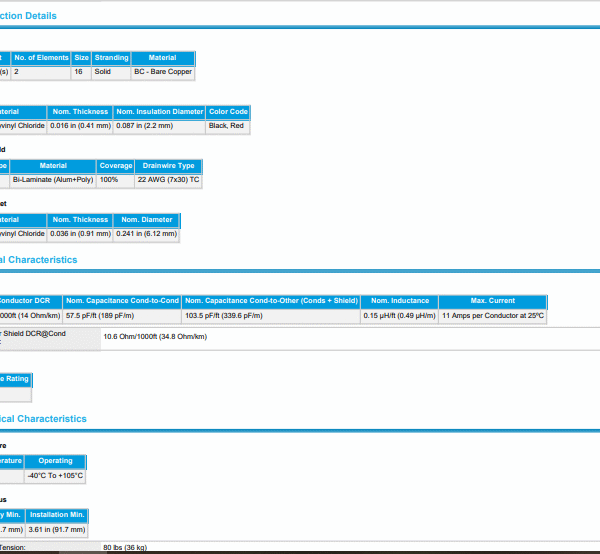Click the '10.6 Ohm/1000ft' shield DCR value
600x554 pixels.
(155, 337)
